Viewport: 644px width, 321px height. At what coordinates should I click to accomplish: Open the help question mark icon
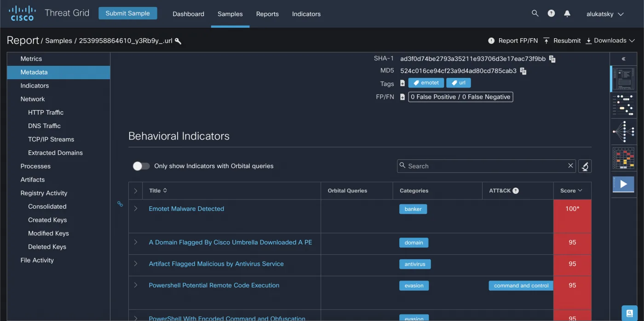click(551, 13)
